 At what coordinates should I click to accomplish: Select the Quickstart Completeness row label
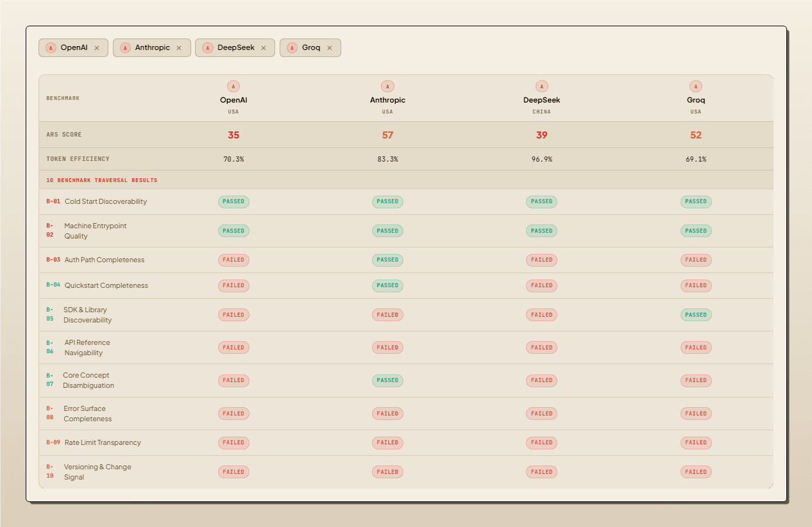(106, 285)
